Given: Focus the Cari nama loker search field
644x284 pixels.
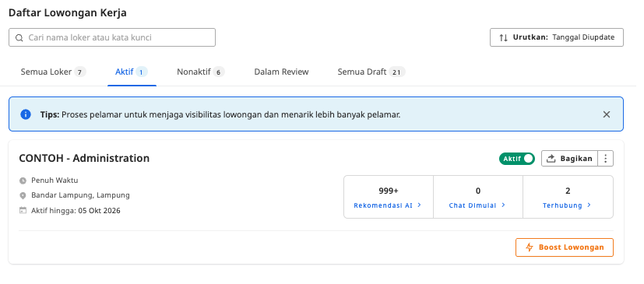Looking at the screenshot, I should tap(112, 37).
